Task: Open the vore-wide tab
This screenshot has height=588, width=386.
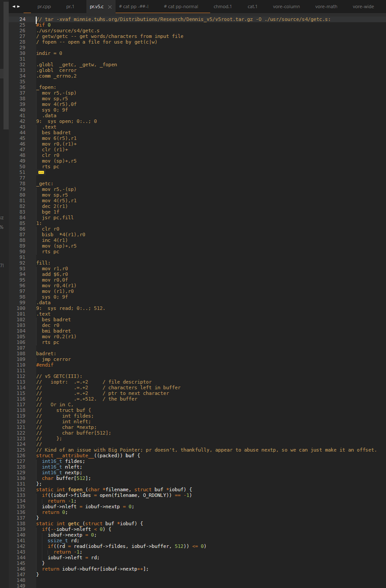Action: (363, 7)
